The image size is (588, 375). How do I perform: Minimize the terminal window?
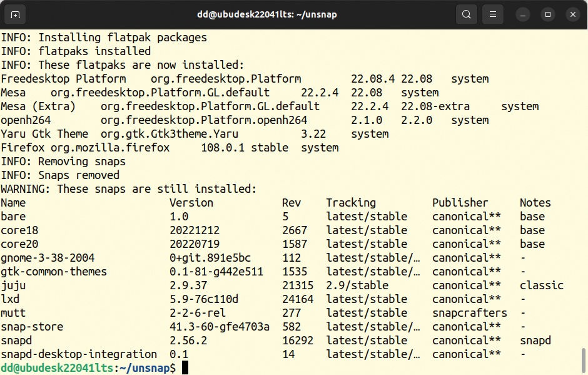523,14
